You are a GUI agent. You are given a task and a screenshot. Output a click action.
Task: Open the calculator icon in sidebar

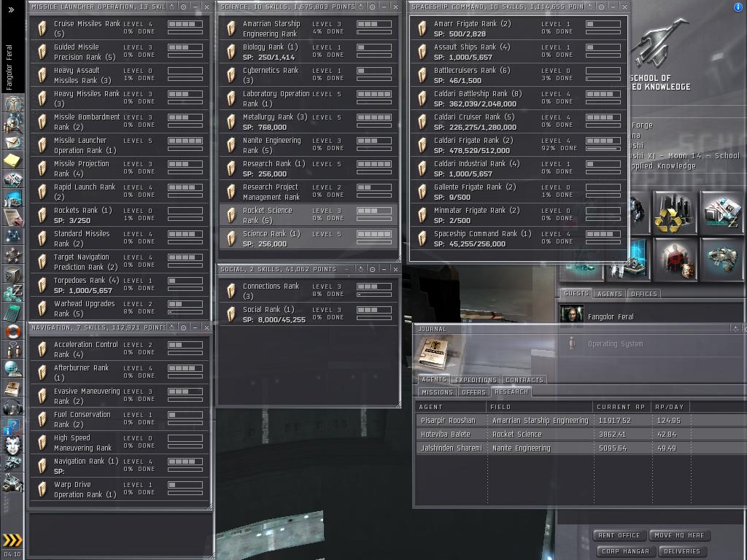tap(13, 312)
